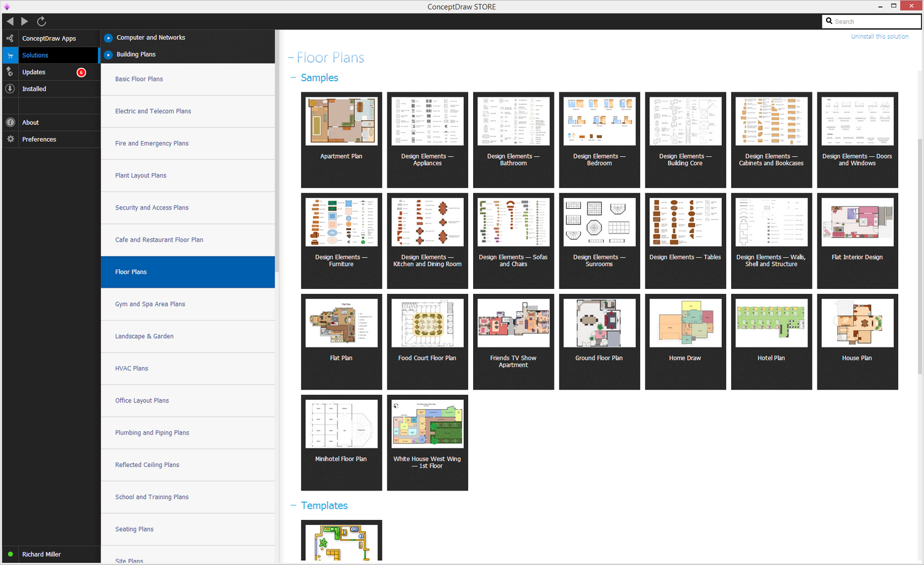924x565 pixels.
Task: Select School and Training Plans
Action: point(188,497)
